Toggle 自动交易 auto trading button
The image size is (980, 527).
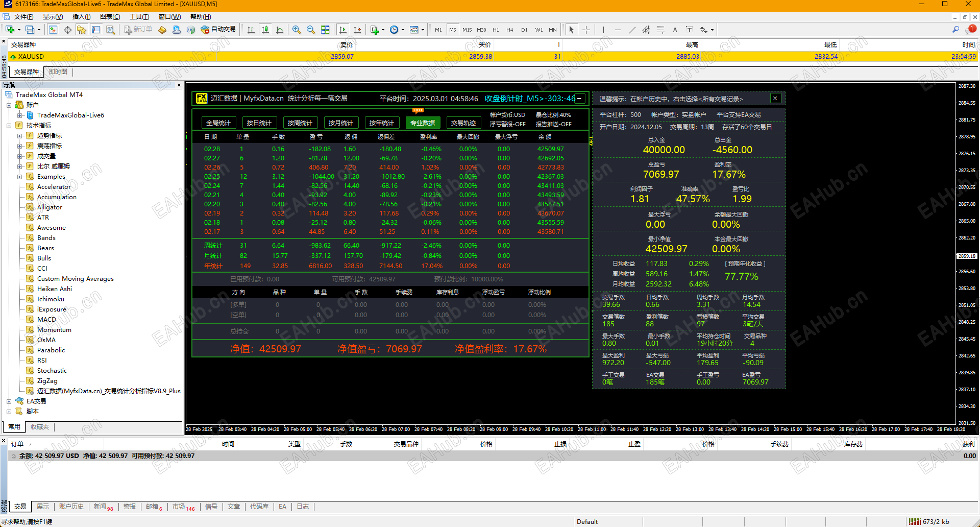pos(218,30)
